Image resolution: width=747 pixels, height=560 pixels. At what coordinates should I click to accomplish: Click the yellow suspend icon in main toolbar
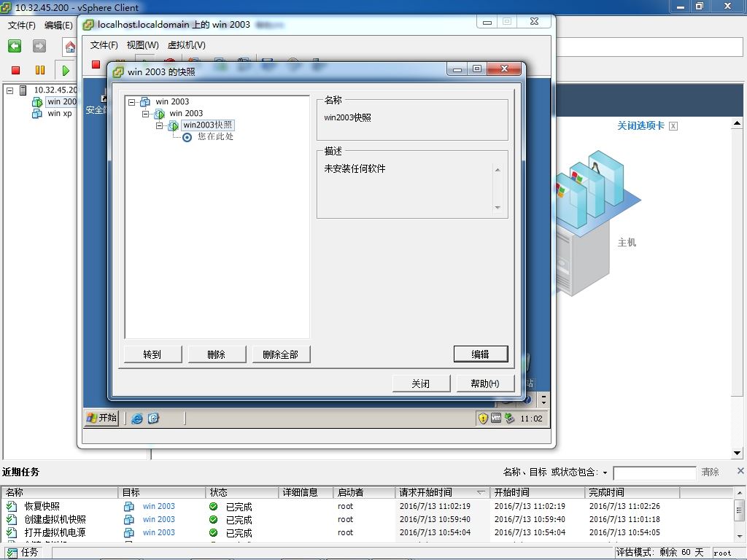40,71
